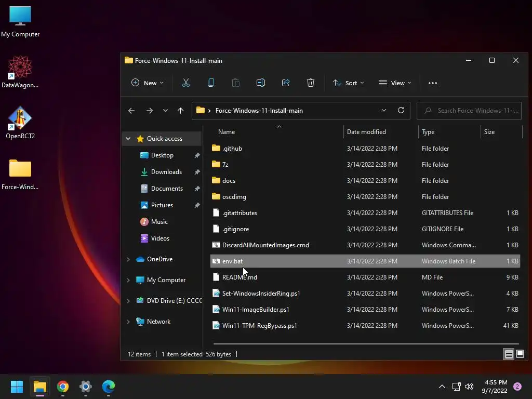The image size is (532, 399).
Task: Select Desktop in Quick access
Action: 162,155
